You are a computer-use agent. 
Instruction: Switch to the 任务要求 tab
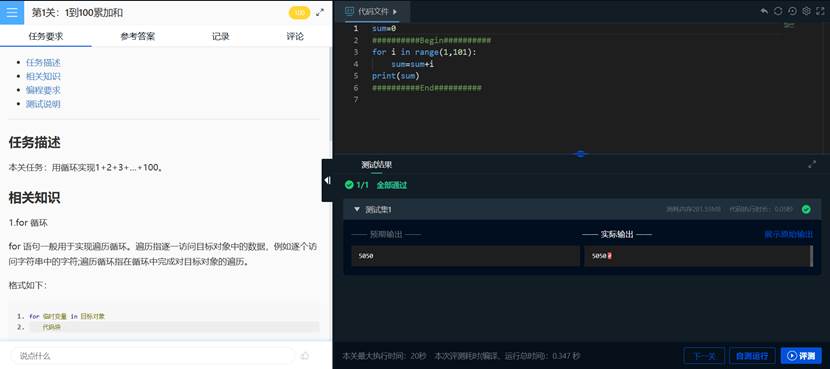pyautogui.click(x=46, y=36)
